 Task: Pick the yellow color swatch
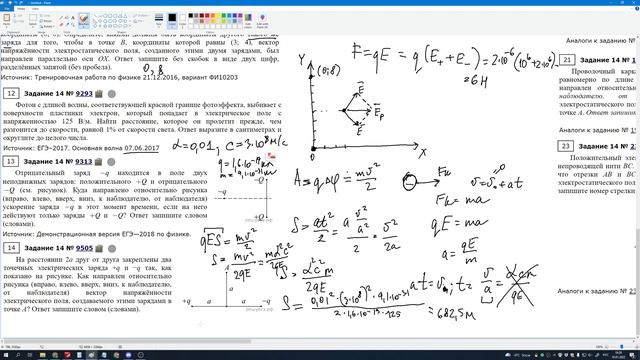tap(218, 16)
